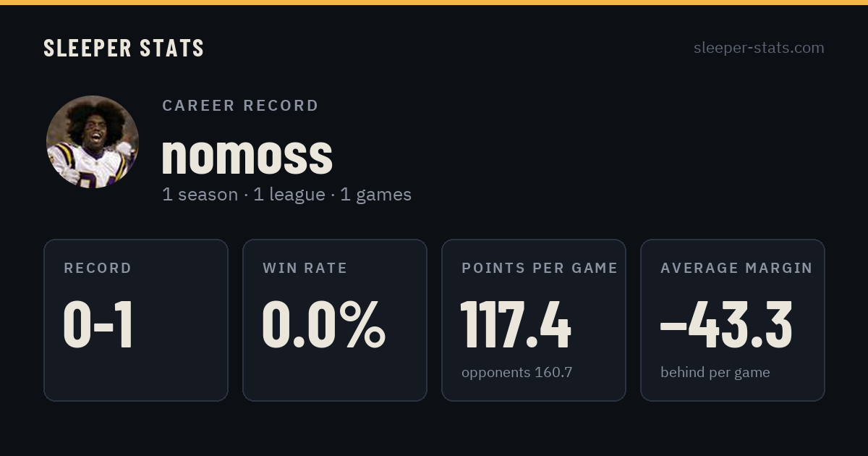Open the Average Margin card
Image resolution: width=868 pixels, height=456 pixels.
click(733, 320)
